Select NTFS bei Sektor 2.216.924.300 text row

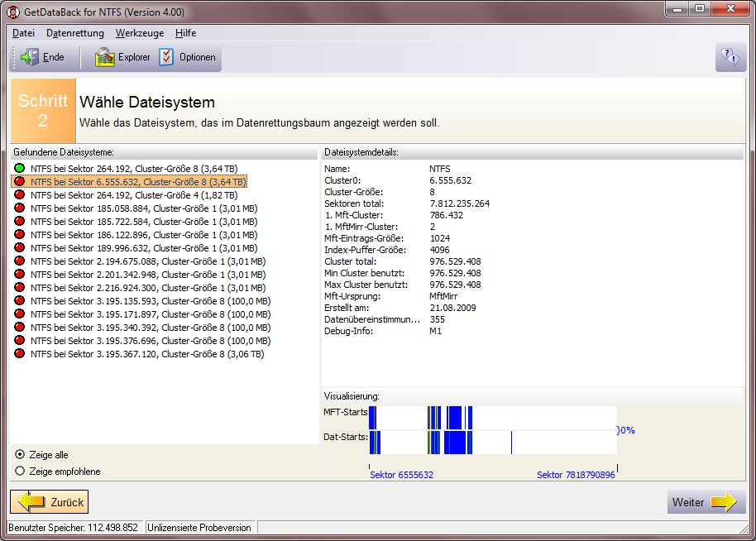pos(148,287)
